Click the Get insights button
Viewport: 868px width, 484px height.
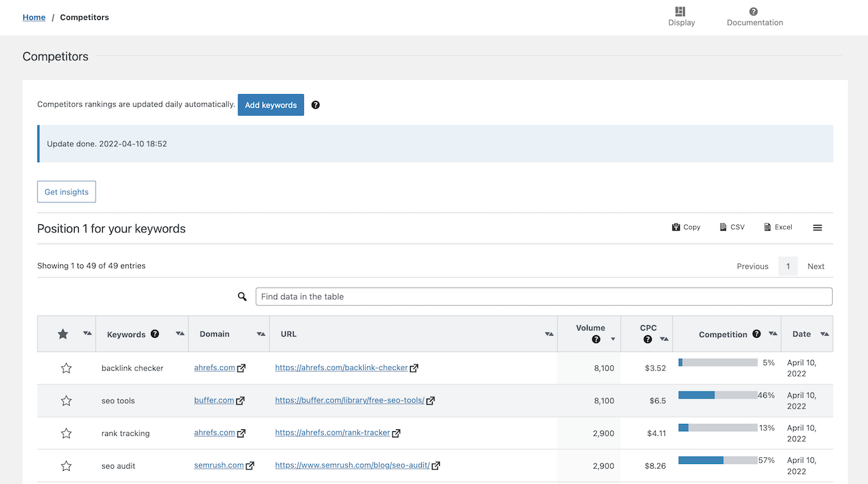coord(67,192)
